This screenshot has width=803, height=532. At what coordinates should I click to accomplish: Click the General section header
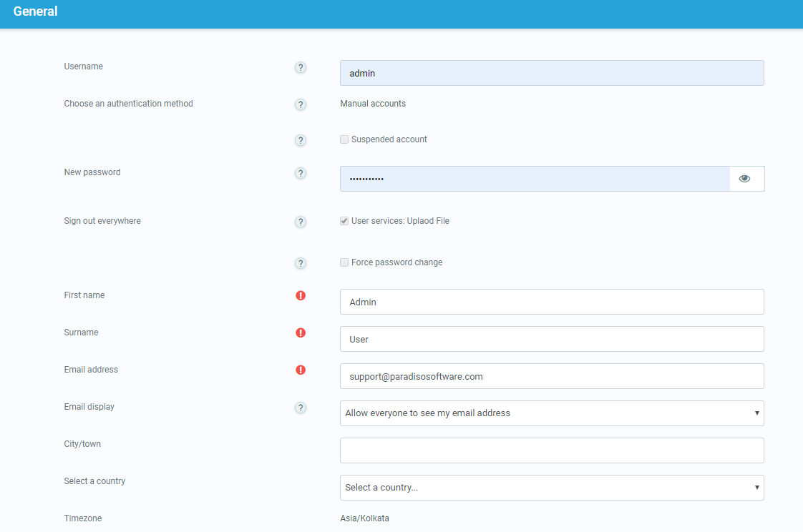pos(36,11)
